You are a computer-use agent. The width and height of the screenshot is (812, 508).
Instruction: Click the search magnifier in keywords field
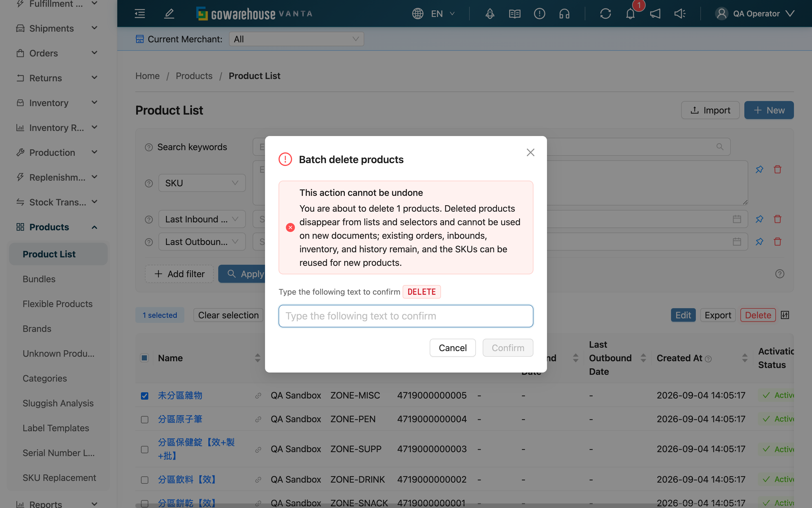click(720, 147)
